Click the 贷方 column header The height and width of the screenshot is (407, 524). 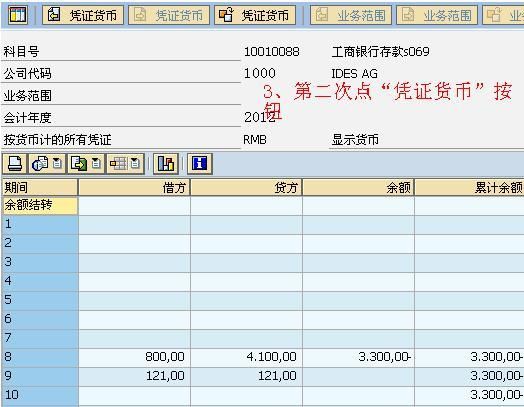[x=246, y=187]
